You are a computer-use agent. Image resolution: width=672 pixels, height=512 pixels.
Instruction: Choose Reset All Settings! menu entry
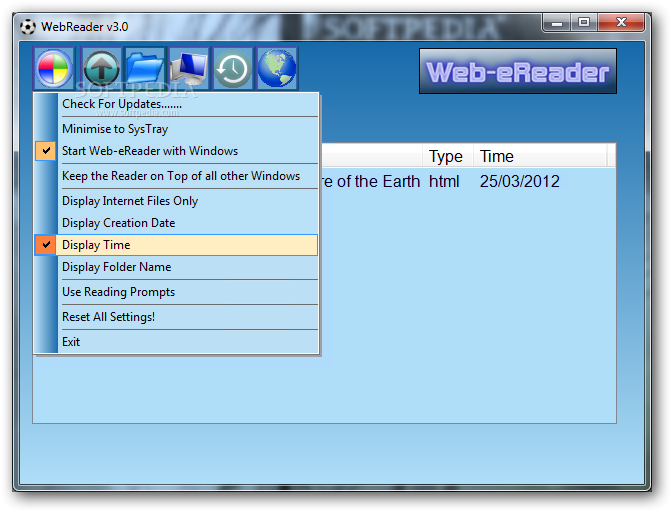(x=176, y=317)
